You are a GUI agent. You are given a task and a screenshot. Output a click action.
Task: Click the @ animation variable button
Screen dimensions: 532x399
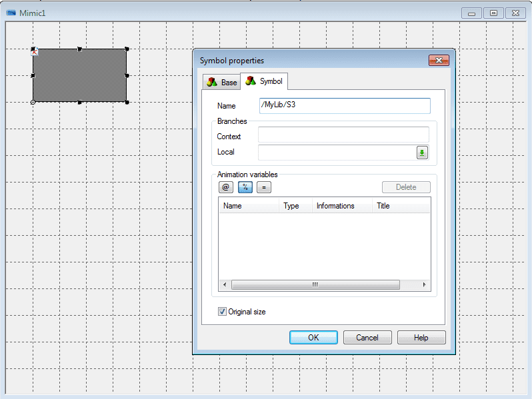point(225,188)
